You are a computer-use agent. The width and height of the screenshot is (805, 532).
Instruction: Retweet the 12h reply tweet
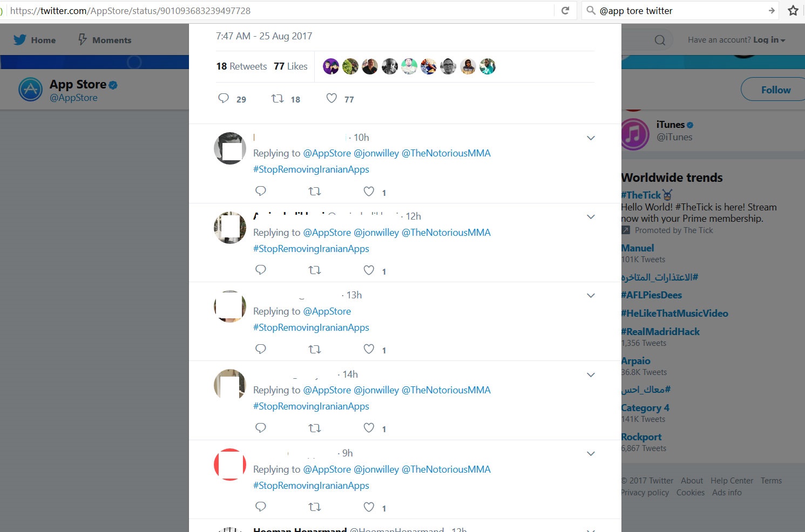[315, 270]
